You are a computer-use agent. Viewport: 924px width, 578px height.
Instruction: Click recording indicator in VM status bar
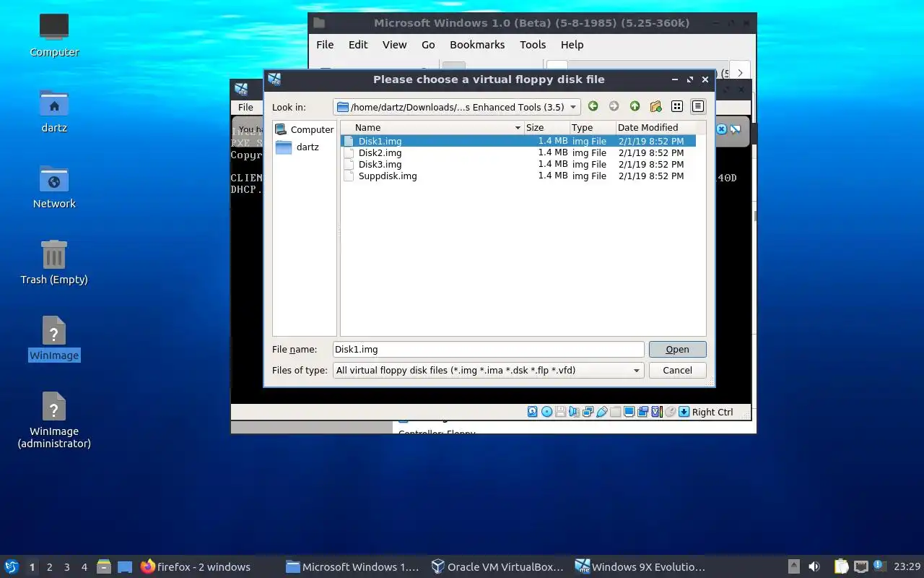tap(642, 412)
